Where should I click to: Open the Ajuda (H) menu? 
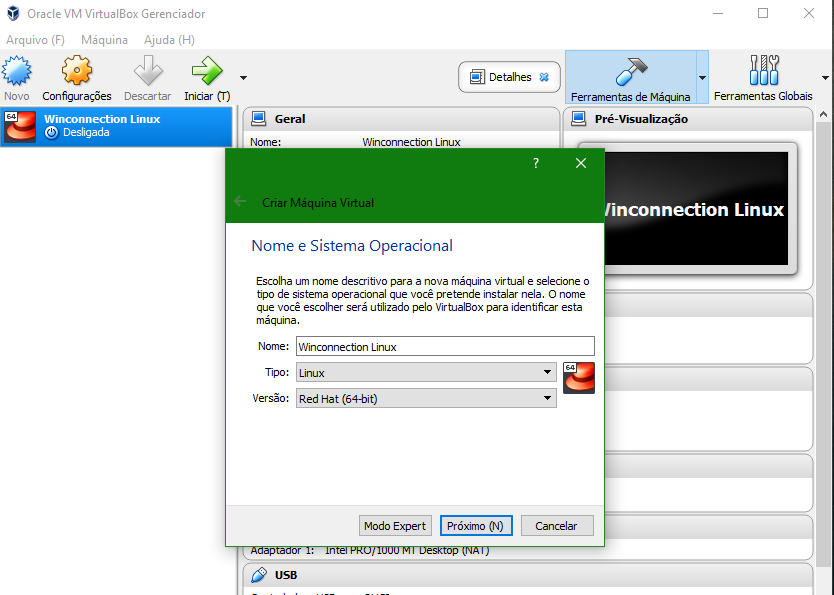click(169, 40)
